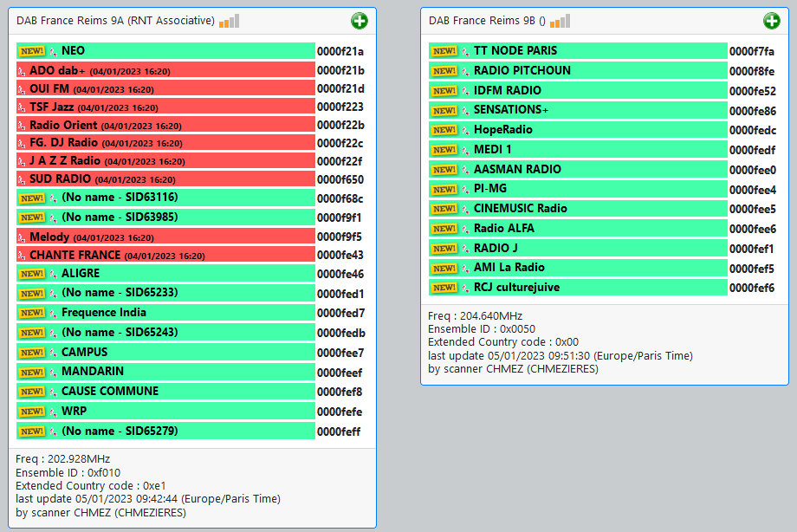797x532 pixels.
Task: Click the NEW! badge next to RADIO PITCHOUN
Action: (444, 71)
